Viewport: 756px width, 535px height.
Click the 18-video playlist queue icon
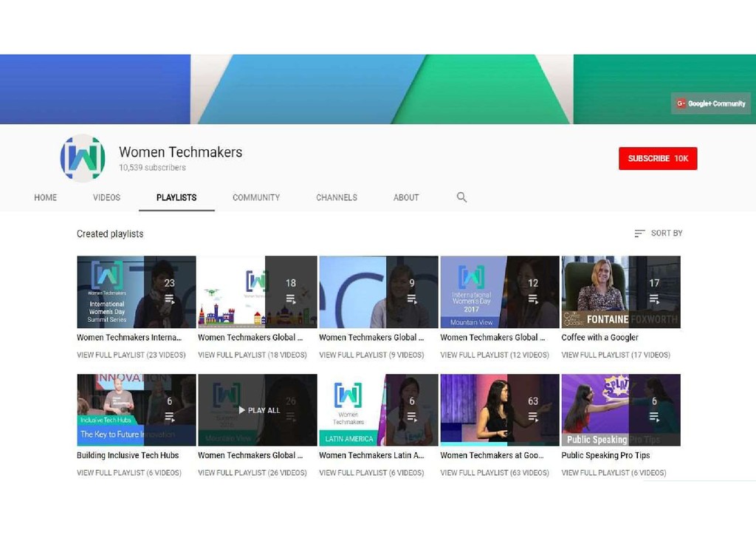pyautogui.click(x=291, y=299)
